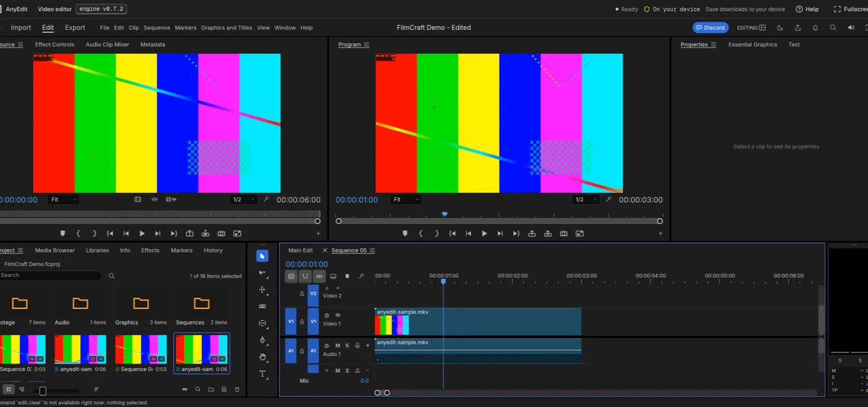Switch project panel to icon view

(9, 390)
